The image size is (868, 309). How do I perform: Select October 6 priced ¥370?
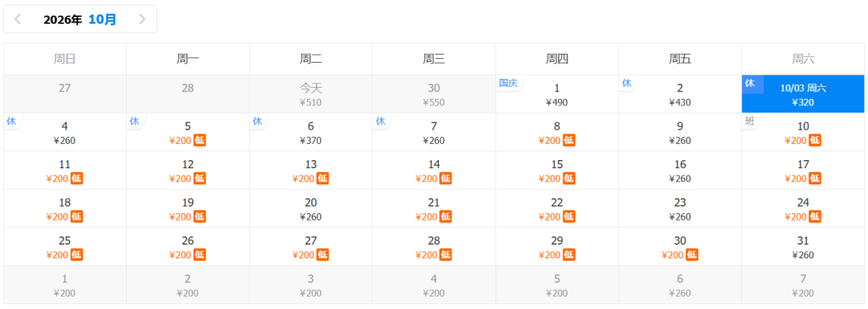click(x=310, y=132)
